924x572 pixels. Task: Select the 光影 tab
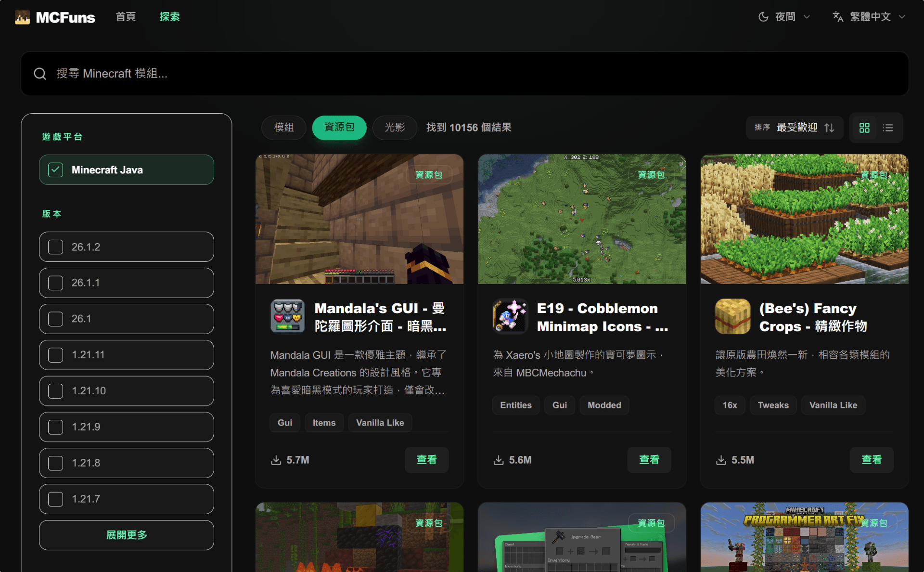(395, 128)
